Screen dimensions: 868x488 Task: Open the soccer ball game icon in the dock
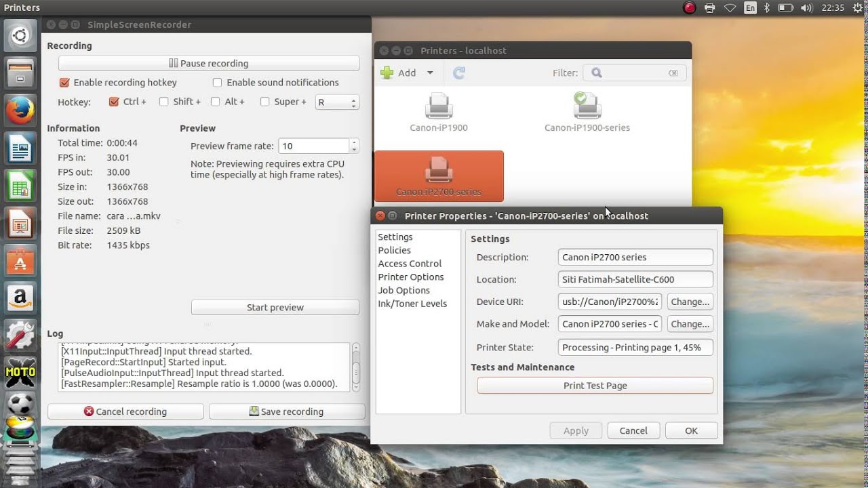20,405
